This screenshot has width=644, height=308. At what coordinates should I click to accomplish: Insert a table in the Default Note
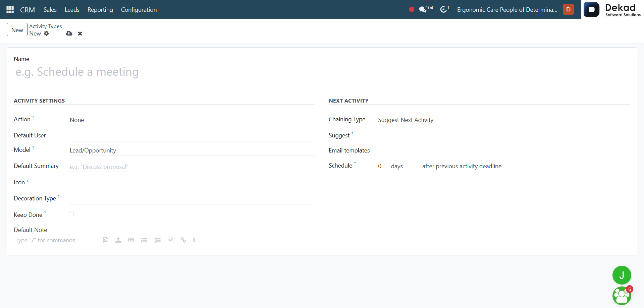[131, 240]
